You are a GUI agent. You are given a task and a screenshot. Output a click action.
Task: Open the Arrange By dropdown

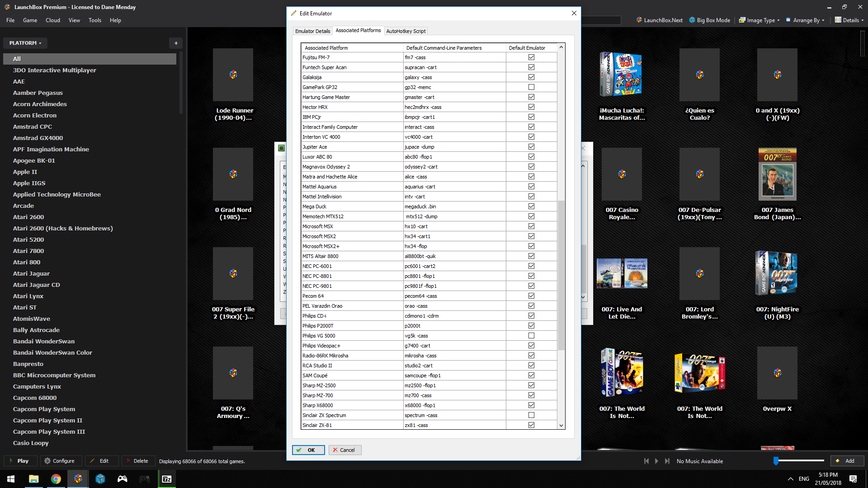[805, 20]
